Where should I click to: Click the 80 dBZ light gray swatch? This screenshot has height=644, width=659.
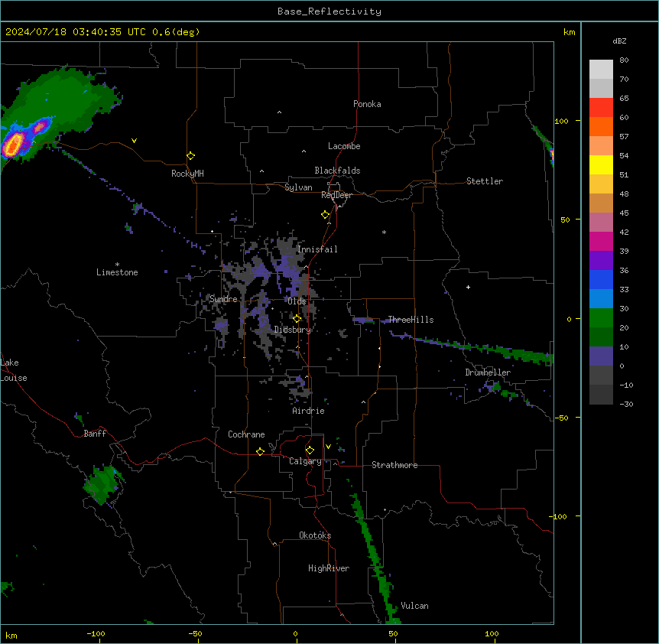pyautogui.click(x=601, y=70)
